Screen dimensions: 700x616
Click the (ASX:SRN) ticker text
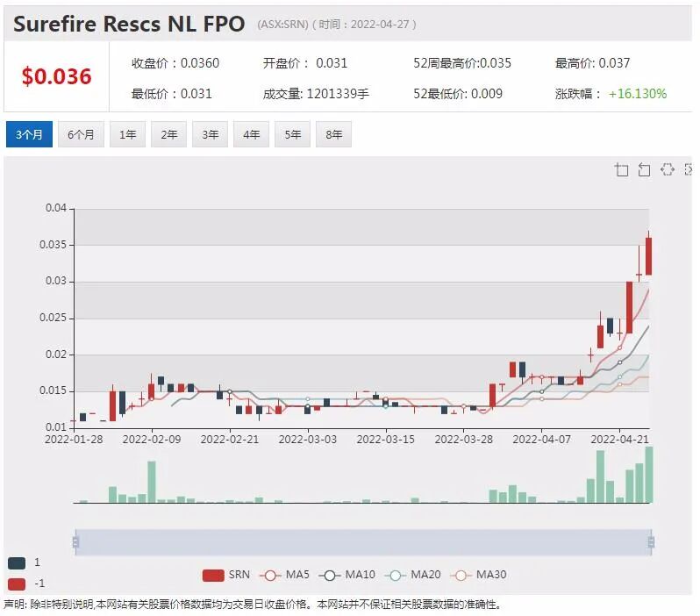pos(282,24)
